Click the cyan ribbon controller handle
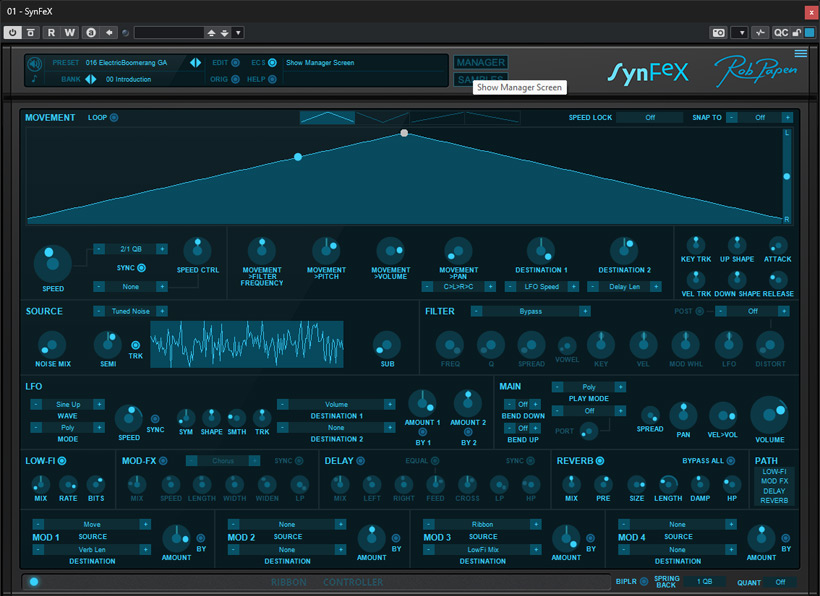820x596 pixels. tap(34, 581)
